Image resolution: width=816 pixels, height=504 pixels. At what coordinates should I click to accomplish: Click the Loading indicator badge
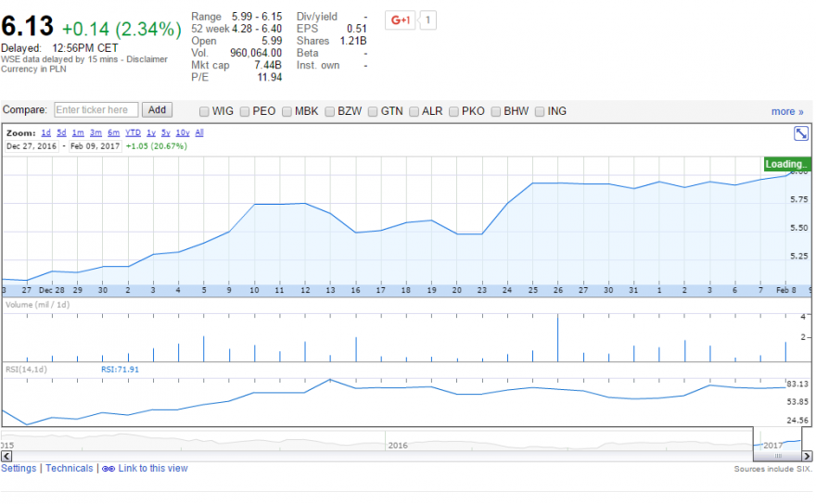tap(787, 164)
